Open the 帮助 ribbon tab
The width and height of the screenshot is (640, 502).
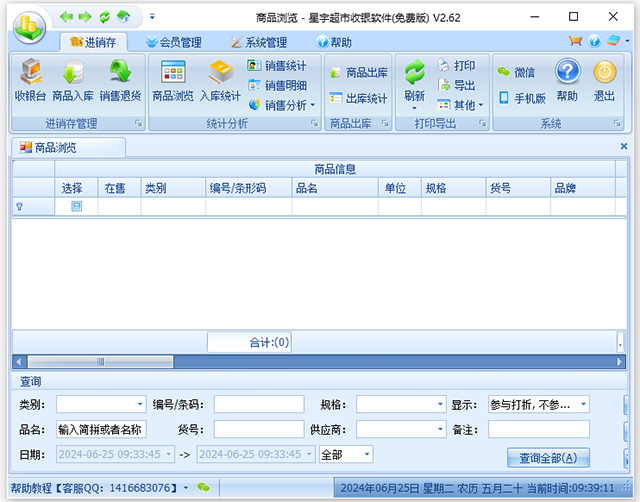tap(334, 42)
